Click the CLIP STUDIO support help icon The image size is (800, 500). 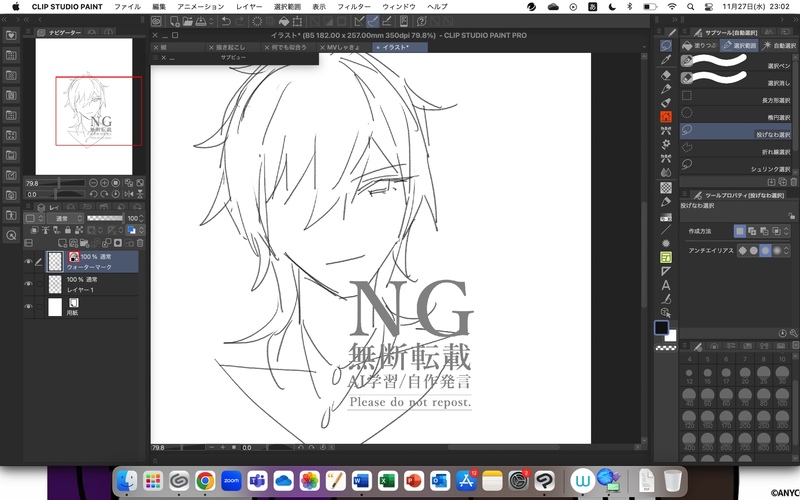click(x=421, y=21)
